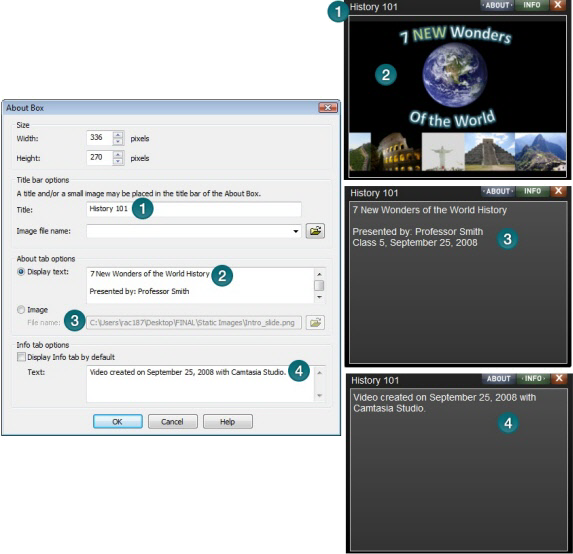This screenshot has width=573, height=554.
Task: Cancel the About Box dialog
Action: click(172, 421)
